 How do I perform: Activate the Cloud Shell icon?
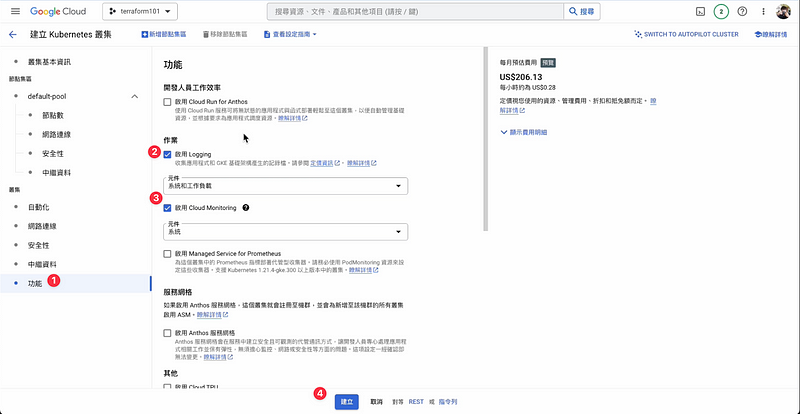click(x=701, y=11)
